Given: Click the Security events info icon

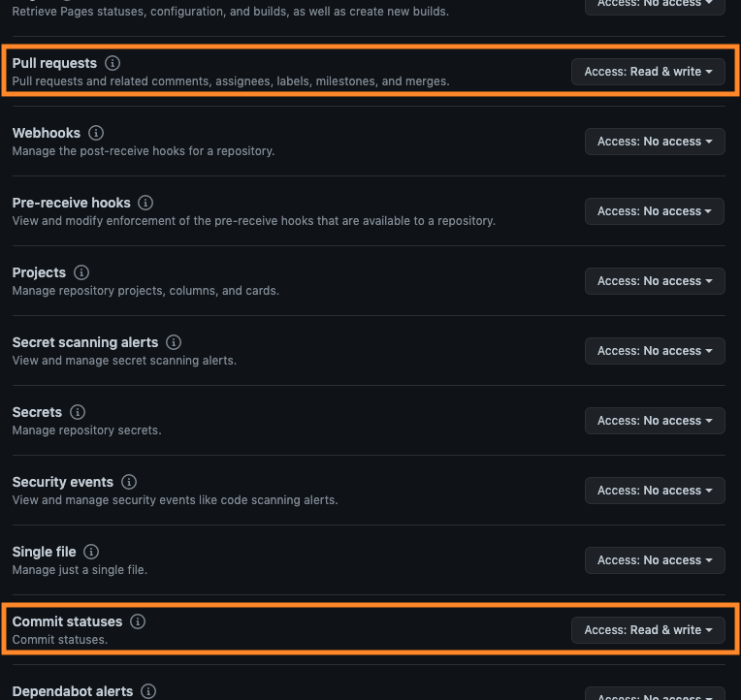Looking at the screenshot, I should (129, 482).
